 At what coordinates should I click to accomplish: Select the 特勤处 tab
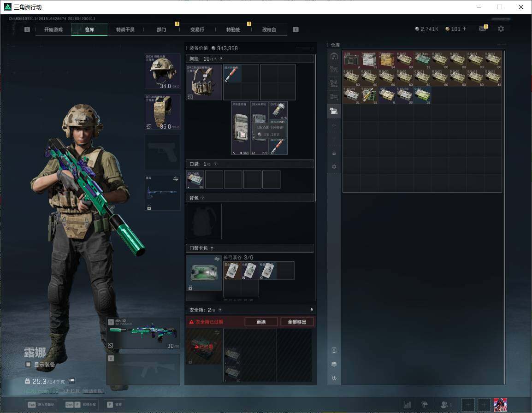(x=233, y=29)
